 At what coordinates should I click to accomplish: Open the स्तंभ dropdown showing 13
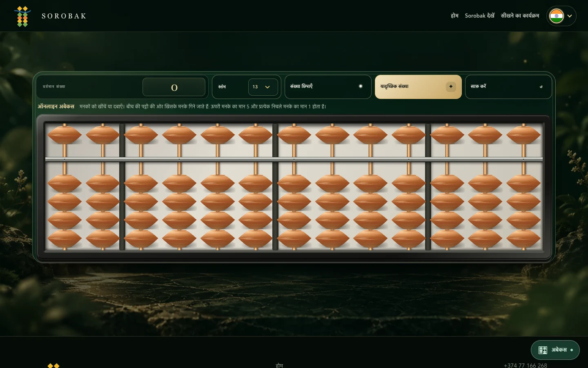(263, 87)
